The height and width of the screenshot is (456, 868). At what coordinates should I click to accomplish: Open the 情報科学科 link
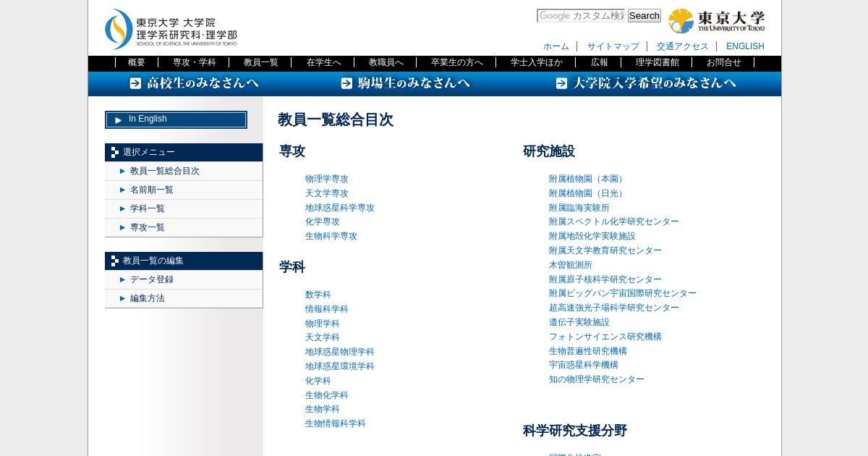(327, 309)
